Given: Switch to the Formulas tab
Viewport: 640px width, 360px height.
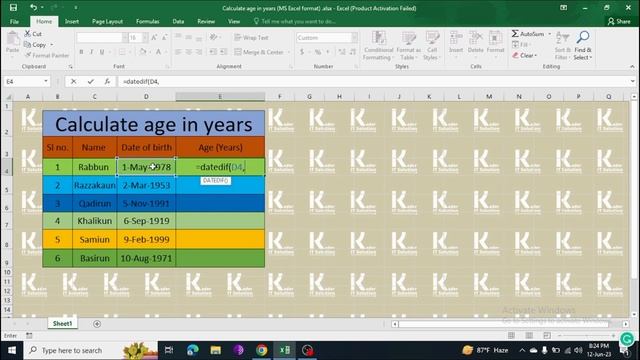Looking at the screenshot, I should click(x=147, y=21).
